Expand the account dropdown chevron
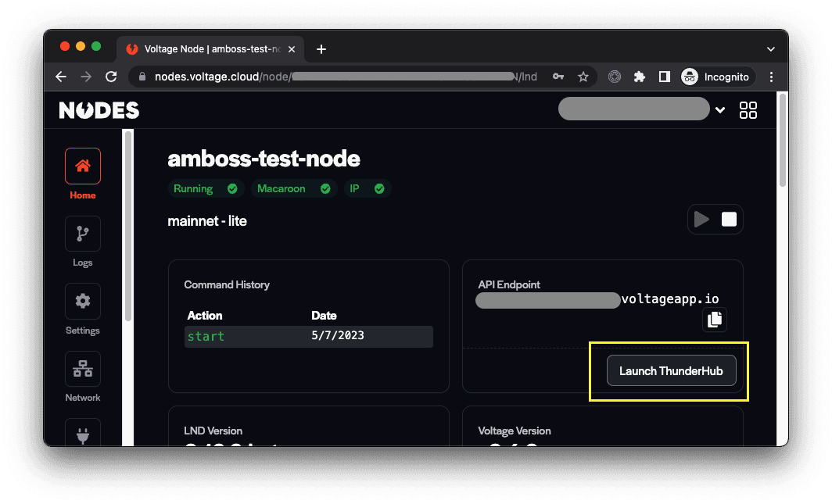This screenshot has height=504, width=832. [x=720, y=110]
